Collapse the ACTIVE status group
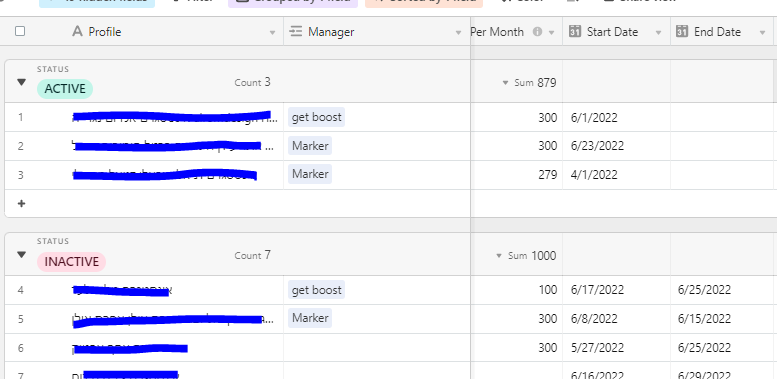The height and width of the screenshot is (379, 777). coord(21,82)
